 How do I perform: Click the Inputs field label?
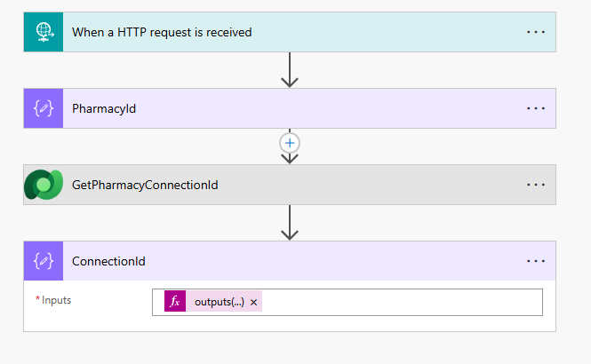pos(56,300)
